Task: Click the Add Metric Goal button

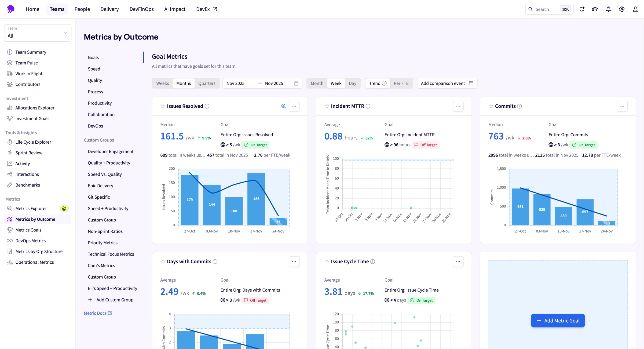Action: click(x=558, y=321)
